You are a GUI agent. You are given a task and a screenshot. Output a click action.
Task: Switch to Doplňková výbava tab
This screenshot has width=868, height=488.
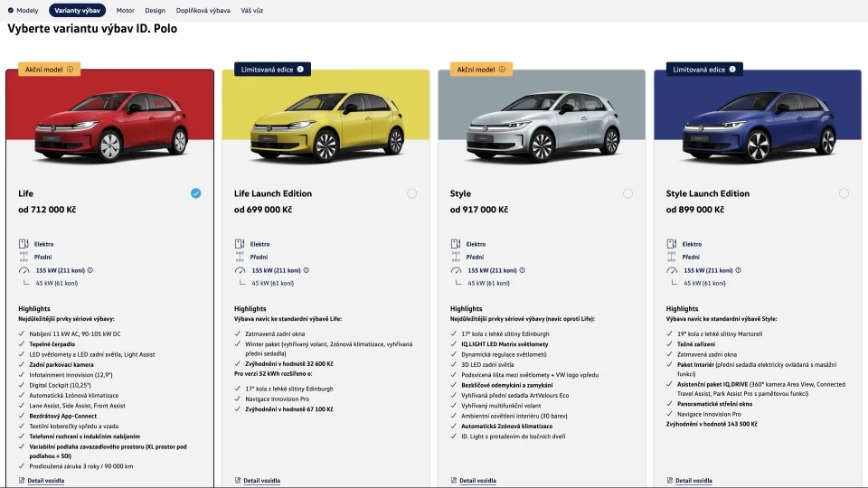point(203,11)
